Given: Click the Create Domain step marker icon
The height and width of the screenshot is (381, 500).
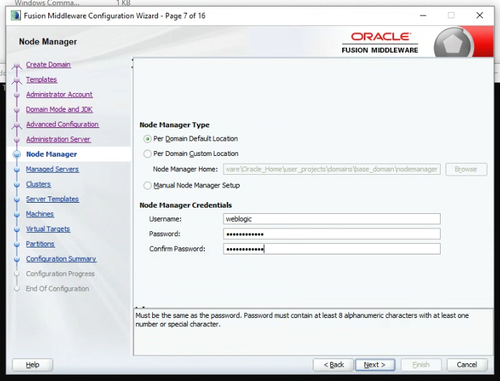Looking at the screenshot, I should click(x=17, y=65).
